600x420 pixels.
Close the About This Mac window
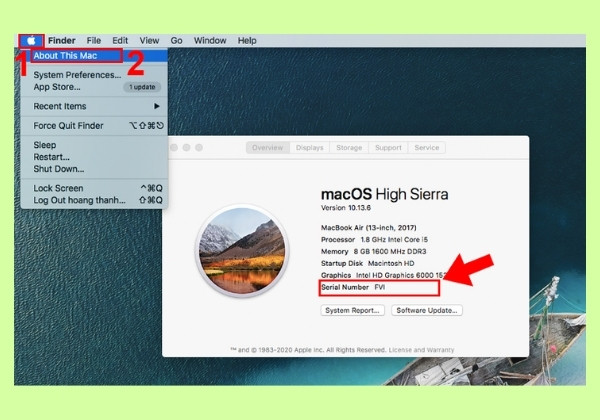coord(174,148)
